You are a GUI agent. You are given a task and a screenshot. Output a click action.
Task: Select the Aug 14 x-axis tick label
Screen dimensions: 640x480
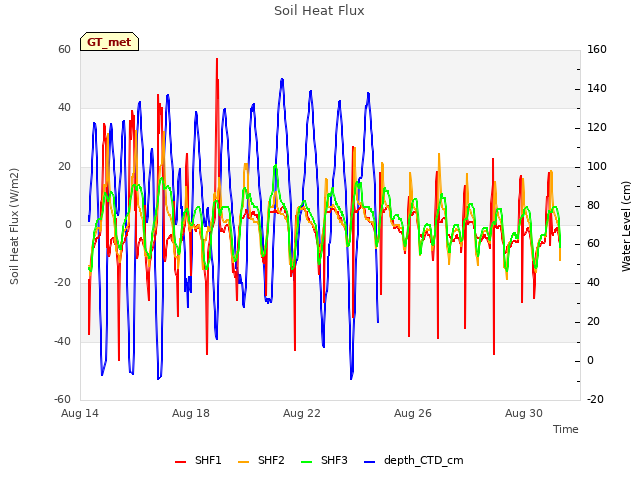click(80, 413)
